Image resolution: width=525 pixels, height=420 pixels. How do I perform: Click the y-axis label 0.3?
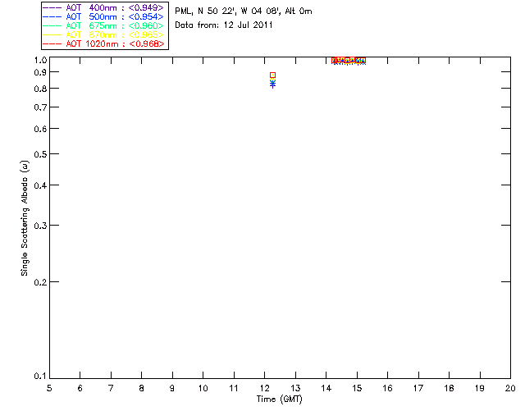40,226
